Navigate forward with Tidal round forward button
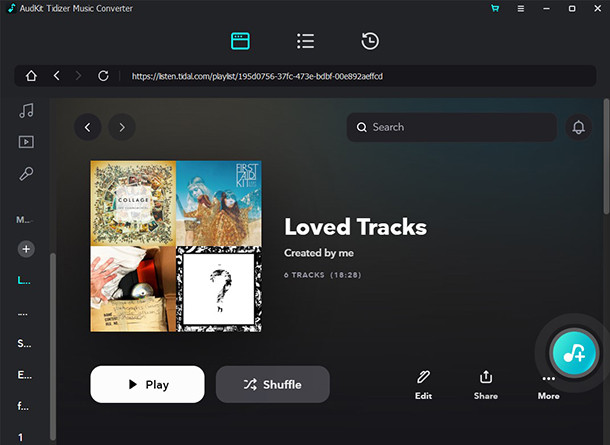610x445 pixels. click(122, 127)
